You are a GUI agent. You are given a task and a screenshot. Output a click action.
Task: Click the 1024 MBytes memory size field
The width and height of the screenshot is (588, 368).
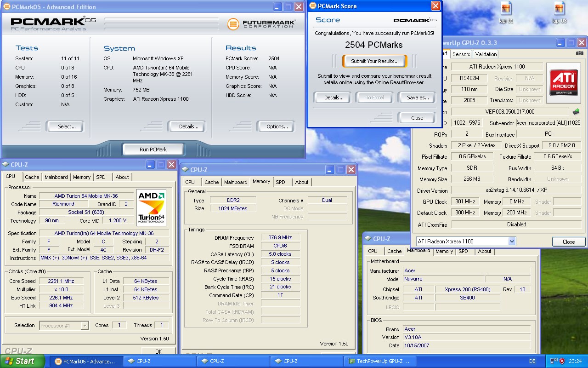click(232, 208)
